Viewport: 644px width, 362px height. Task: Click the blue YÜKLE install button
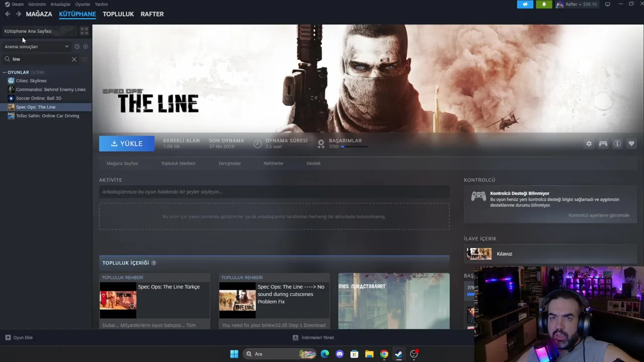pos(127,143)
